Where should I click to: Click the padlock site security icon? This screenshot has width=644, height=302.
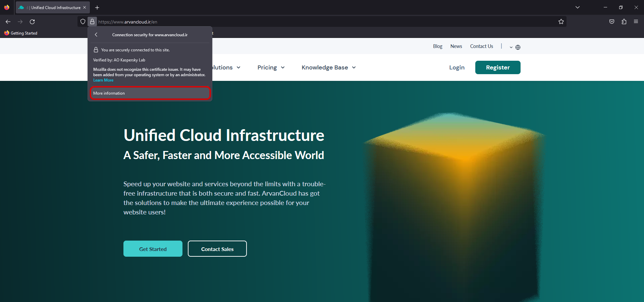coord(92,22)
